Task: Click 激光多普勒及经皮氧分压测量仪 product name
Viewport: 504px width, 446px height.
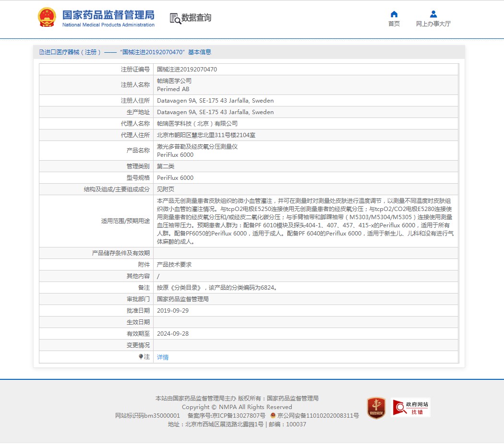Action: pyautogui.click(x=197, y=147)
